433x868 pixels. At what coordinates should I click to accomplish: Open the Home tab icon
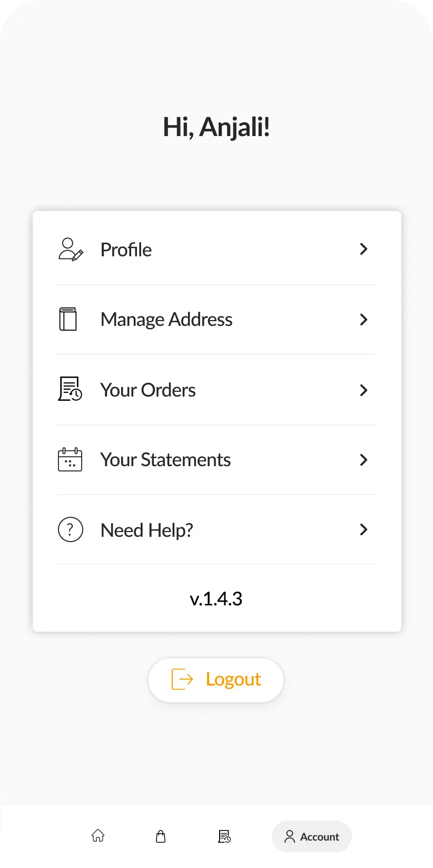tap(98, 836)
